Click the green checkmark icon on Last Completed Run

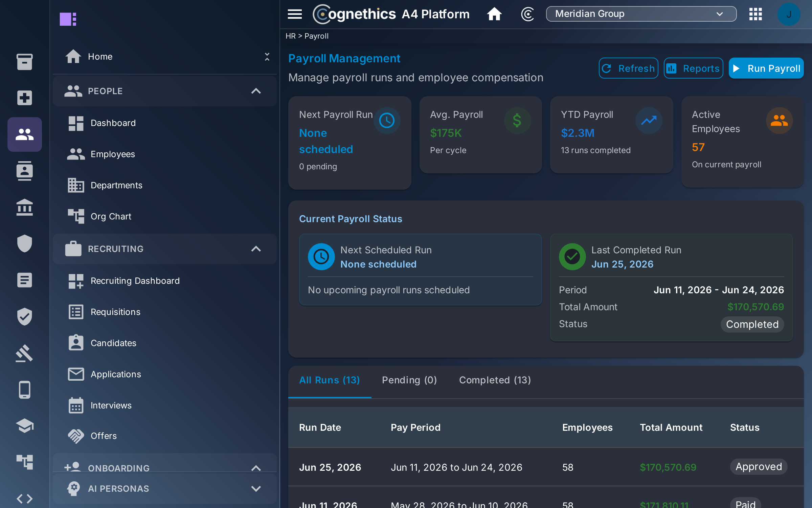[572, 257]
